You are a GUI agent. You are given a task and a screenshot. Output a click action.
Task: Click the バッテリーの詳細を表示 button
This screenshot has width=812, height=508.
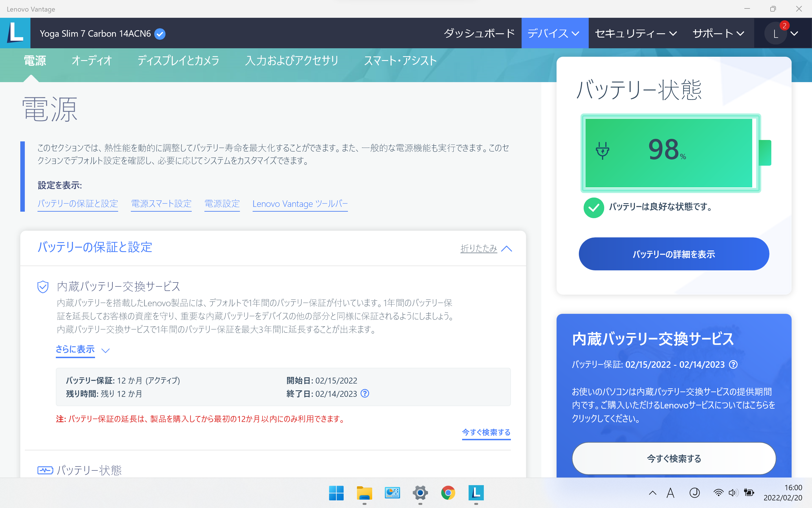pos(674,254)
